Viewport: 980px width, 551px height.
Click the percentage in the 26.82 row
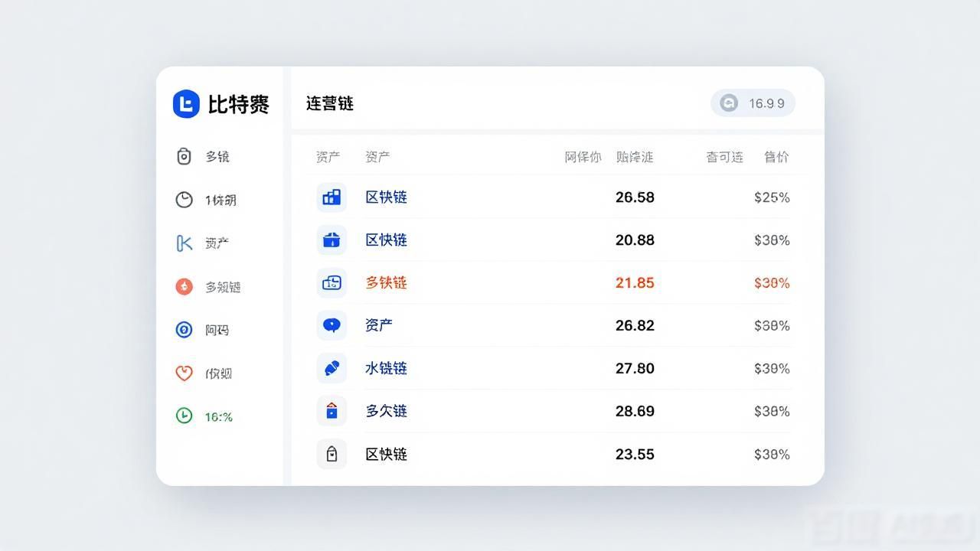pyautogui.click(x=772, y=326)
